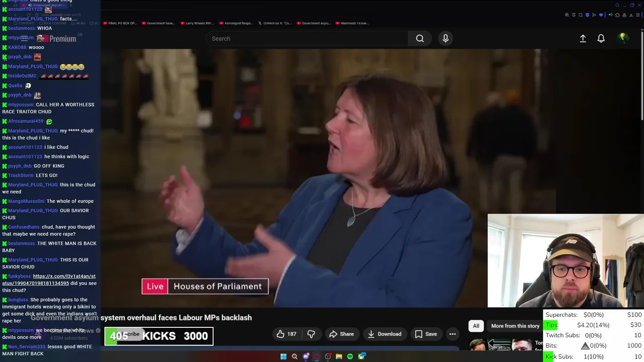Click the YouTube search magnifier button
The height and width of the screenshot is (362, 644).
(x=420, y=38)
